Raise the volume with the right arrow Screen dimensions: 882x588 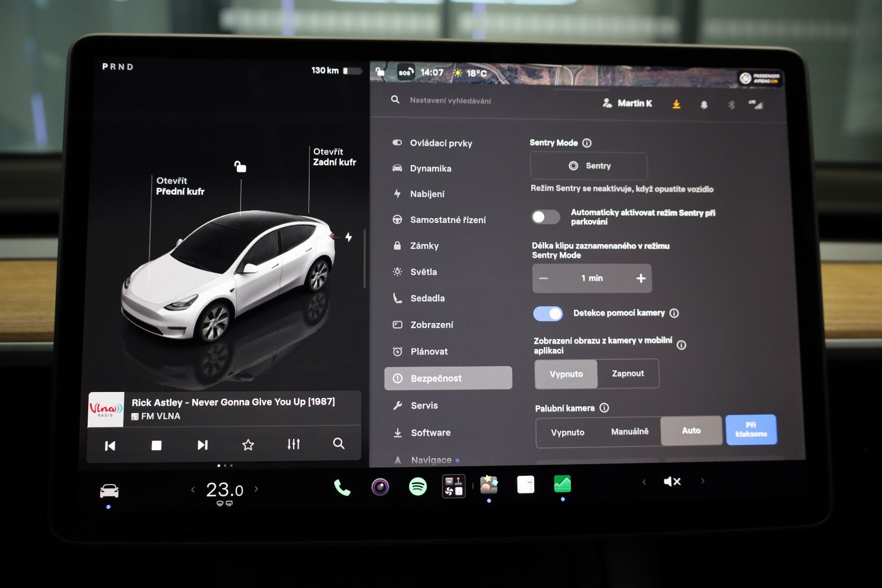click(x=703, y=481)
